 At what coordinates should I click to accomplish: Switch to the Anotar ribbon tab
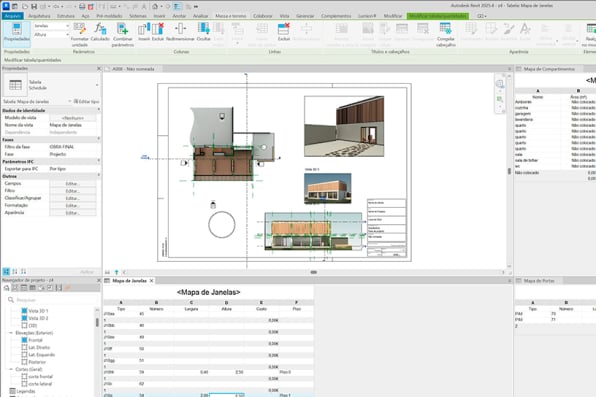coord(179,16)
